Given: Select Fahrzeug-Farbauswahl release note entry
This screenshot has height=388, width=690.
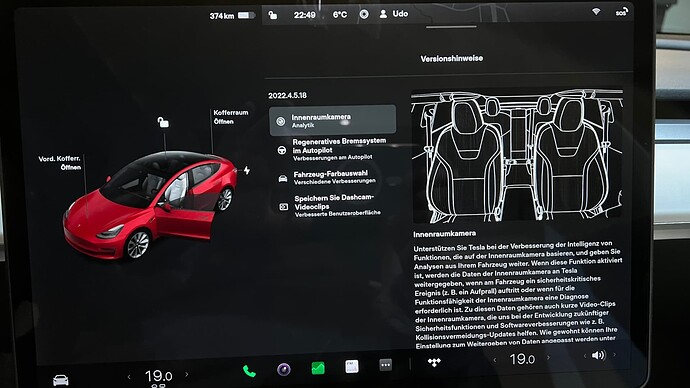Looking at the screenshot, I should 333,177.
